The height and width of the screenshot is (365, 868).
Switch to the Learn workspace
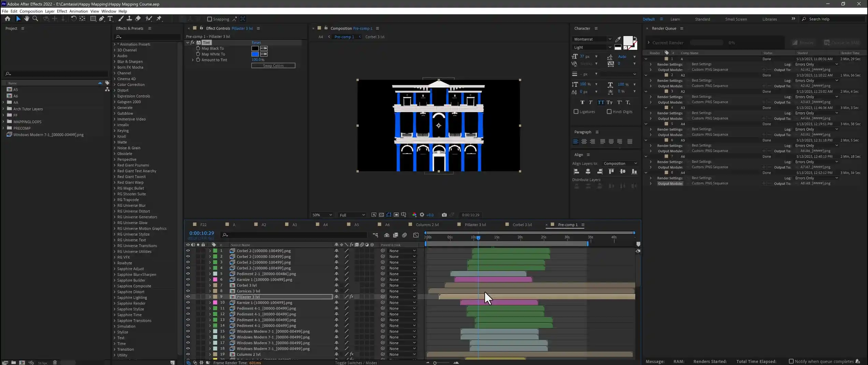675,19
